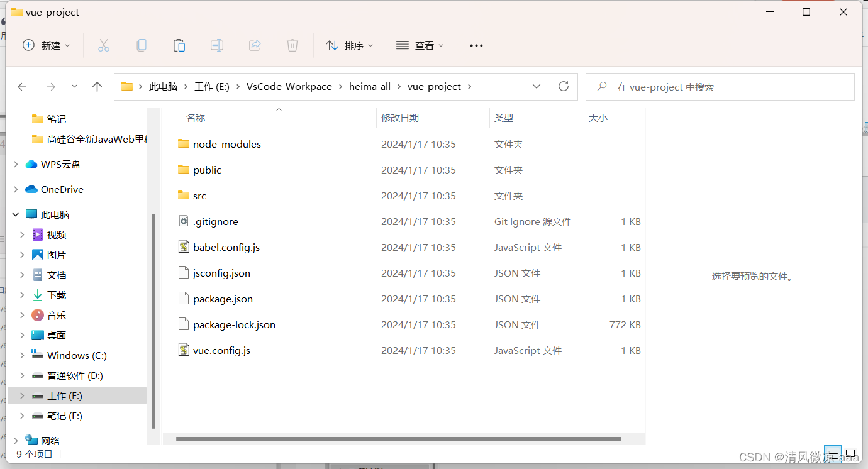Viewport: 868px width, 469px height.
Task: Click the Copy icon in toolbar
Action: pyautogui.click(x=142, y=45)
